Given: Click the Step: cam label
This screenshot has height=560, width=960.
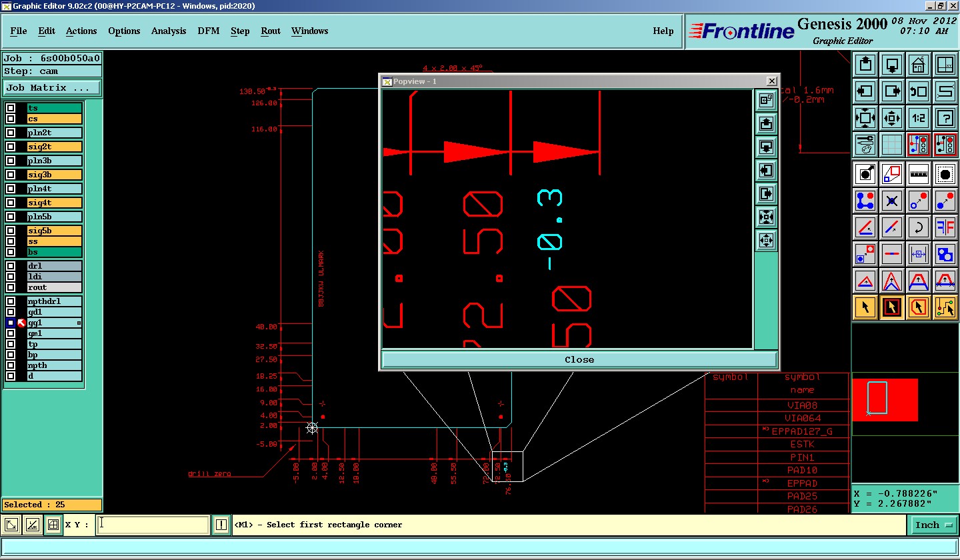Looking at the screenshot, I should coord(52,71).
